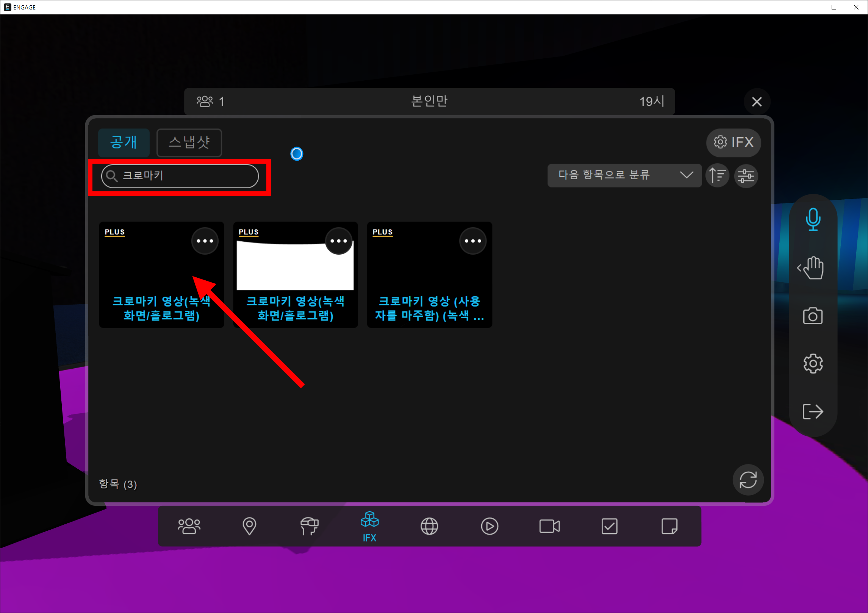Toggle sort order ascending/descending
868x613 pixels.
(x=717, y=175)
